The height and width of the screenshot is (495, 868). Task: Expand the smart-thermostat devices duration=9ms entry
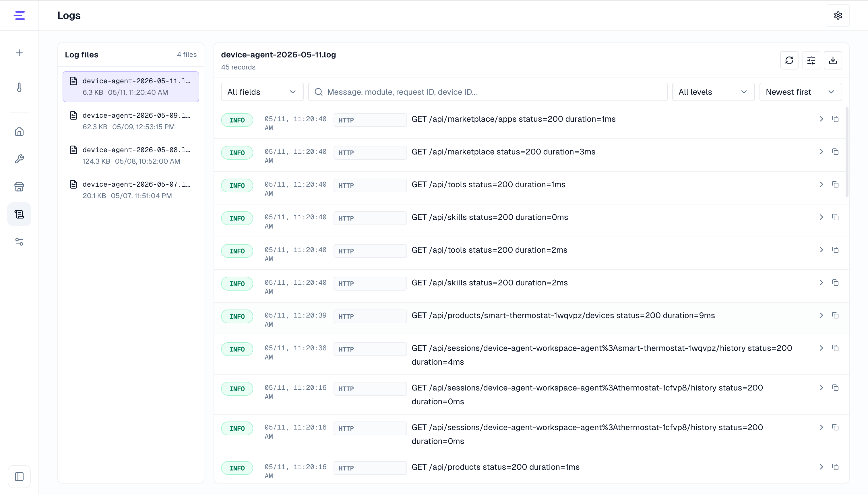821,316
